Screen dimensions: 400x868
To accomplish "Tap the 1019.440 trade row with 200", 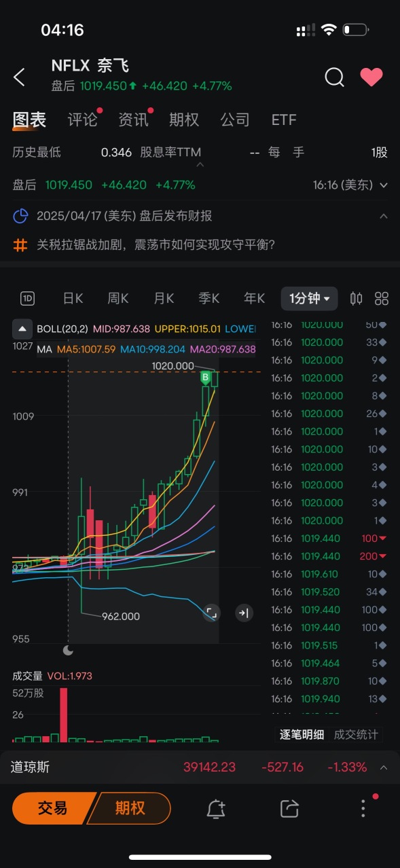I will 329,556.
